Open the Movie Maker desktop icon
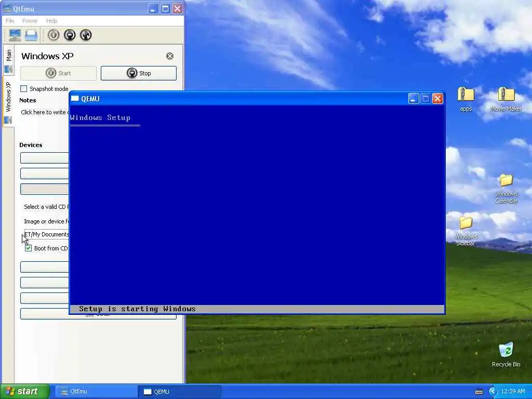532x399 pixels. point(506,99)
